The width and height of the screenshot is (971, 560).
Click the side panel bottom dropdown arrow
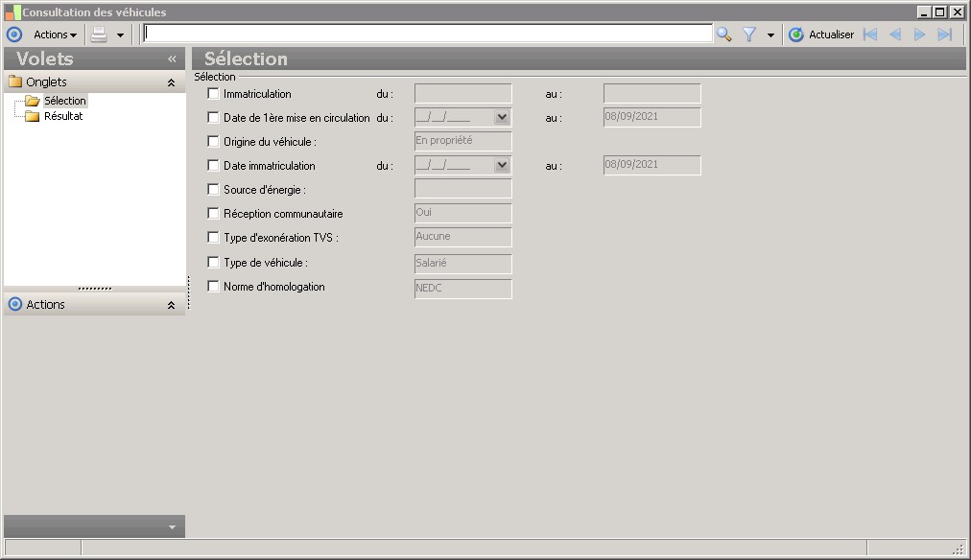172,527
